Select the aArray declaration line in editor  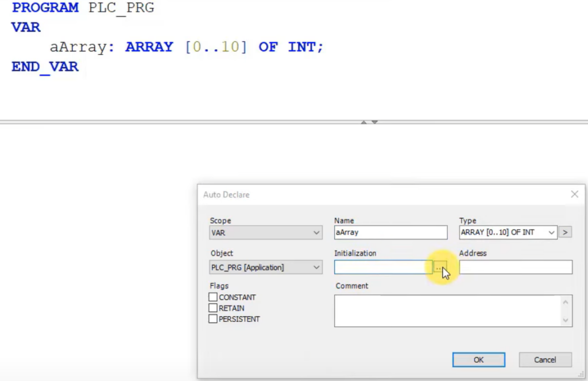pos(172,46)
